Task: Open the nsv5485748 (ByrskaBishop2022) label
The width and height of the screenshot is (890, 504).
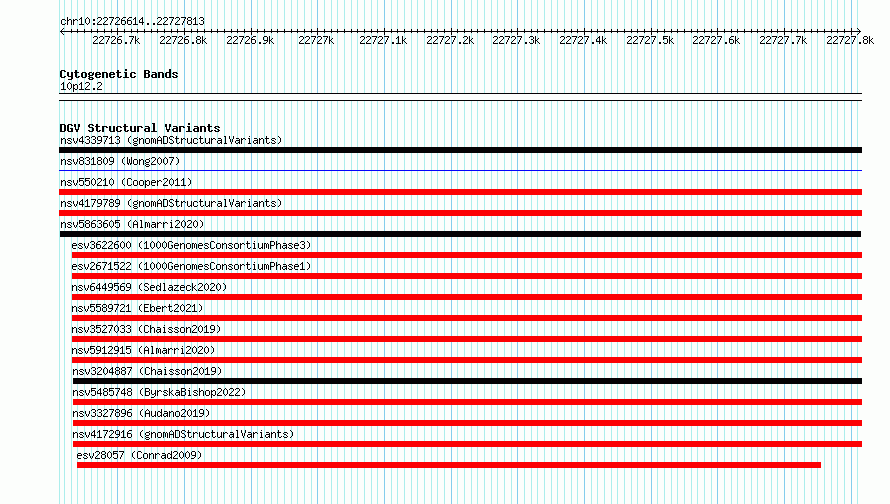Action: click(159, 392)
